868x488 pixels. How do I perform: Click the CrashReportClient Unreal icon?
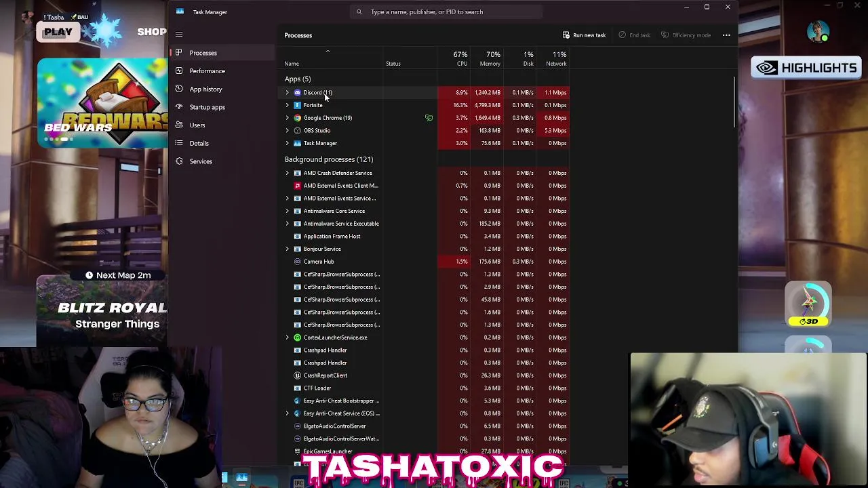click(297, 375)
